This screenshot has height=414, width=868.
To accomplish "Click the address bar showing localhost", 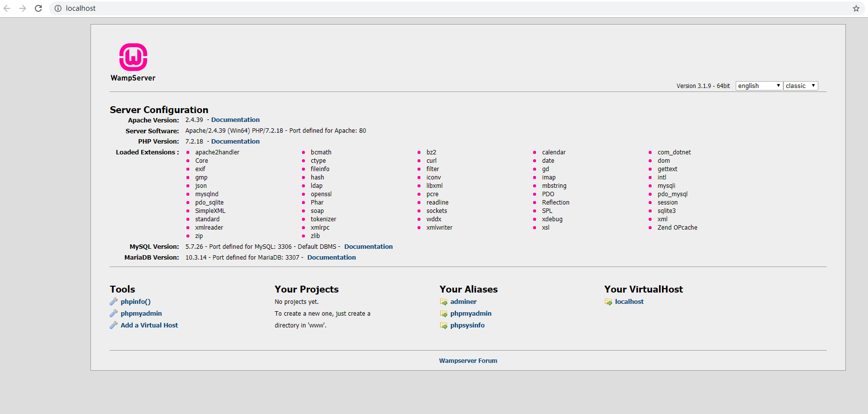I will click(452, 8).
